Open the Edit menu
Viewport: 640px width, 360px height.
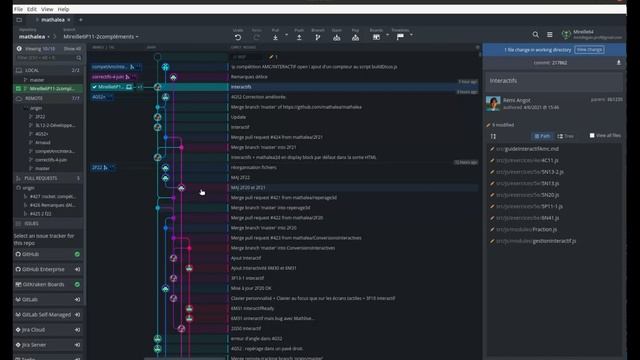click(32, 9)
